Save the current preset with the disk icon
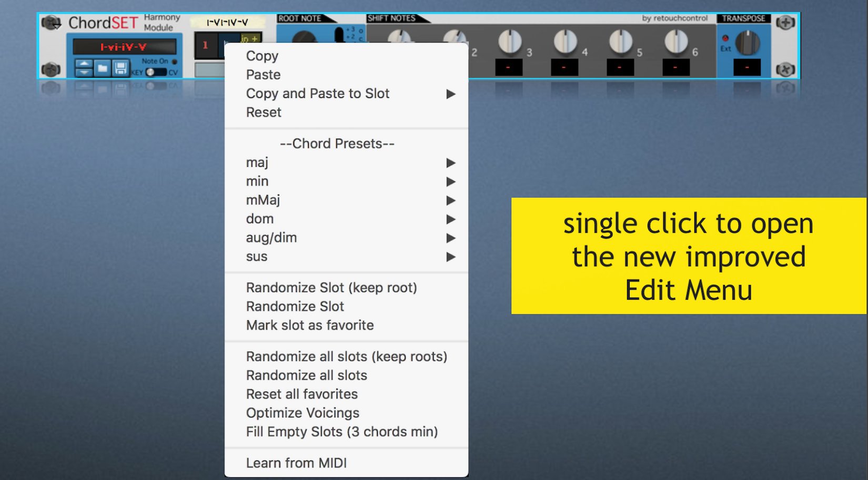Screen dimensions: 868x480 coord(120,68)
